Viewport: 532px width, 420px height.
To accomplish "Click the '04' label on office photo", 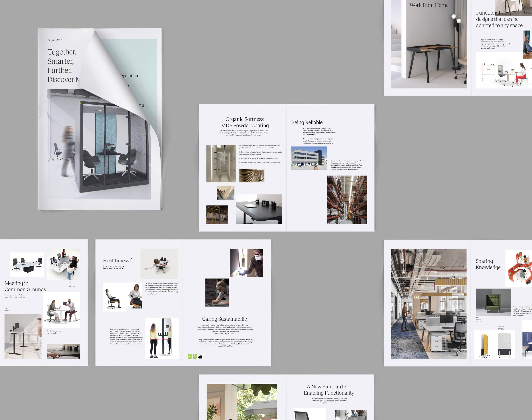I will point(417,297).
